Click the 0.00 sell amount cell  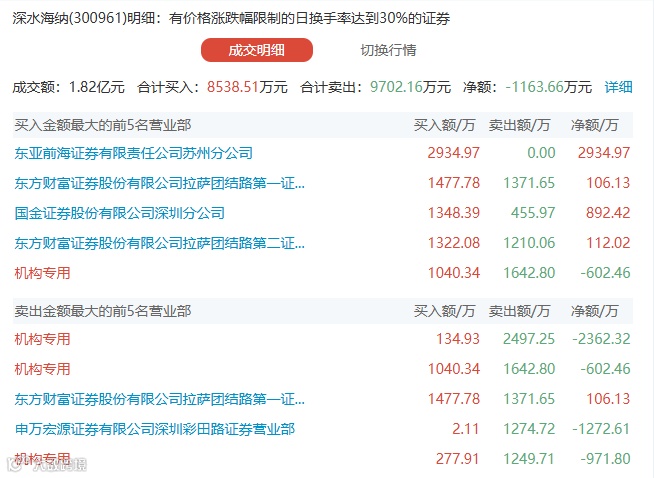(541, 153)
